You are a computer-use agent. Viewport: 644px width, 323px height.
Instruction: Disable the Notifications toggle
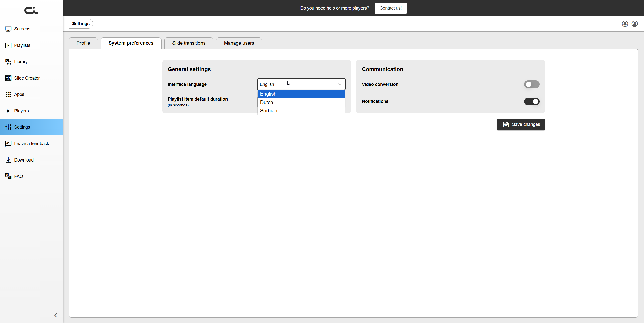531,101
